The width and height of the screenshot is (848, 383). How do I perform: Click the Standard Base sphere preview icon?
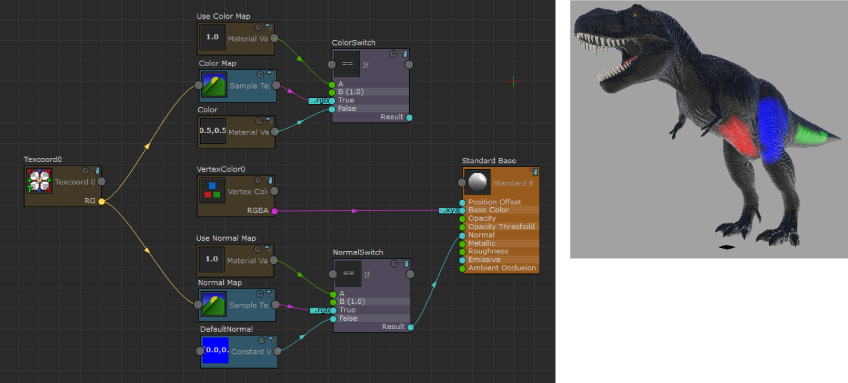478,182
